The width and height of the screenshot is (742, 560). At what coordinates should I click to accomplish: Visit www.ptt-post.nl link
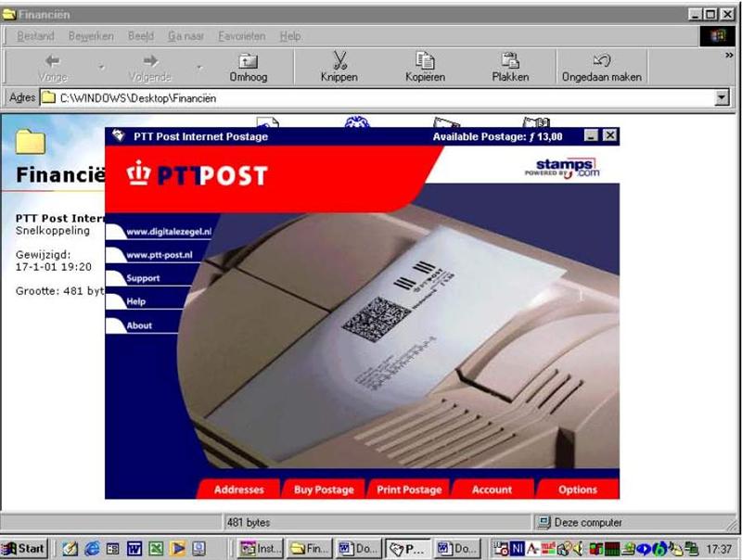pyautogui.click(x=160, y=255)
